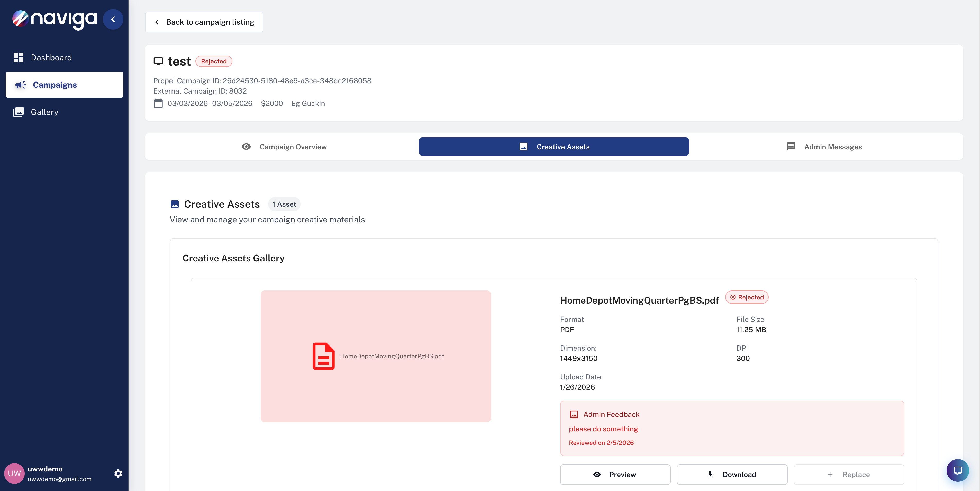The width and height of the screenshot is (980, 491).
Task: Click the UW user avatar
Action: (14, 473)
